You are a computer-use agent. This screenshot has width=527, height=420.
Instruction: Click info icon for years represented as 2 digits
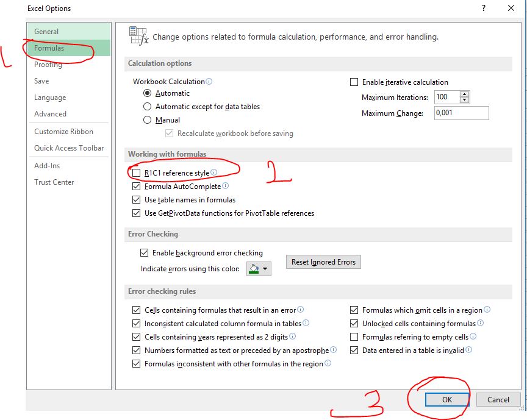292,336
